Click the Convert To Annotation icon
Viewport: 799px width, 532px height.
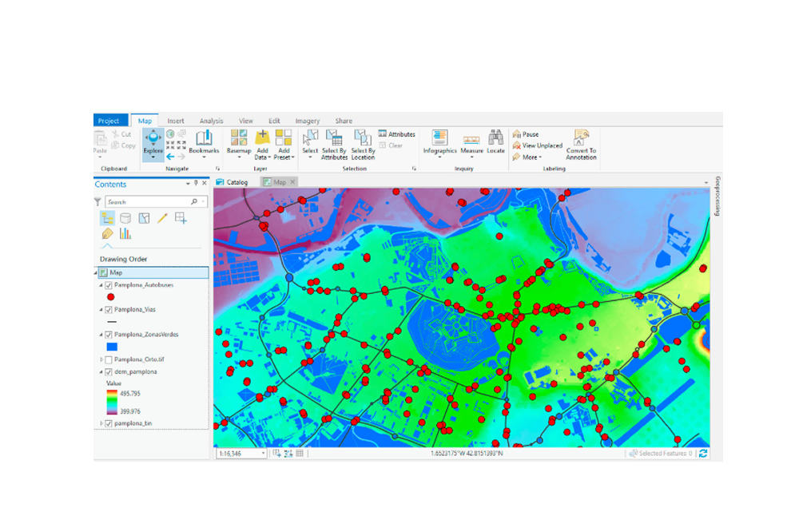coord(581,137)
